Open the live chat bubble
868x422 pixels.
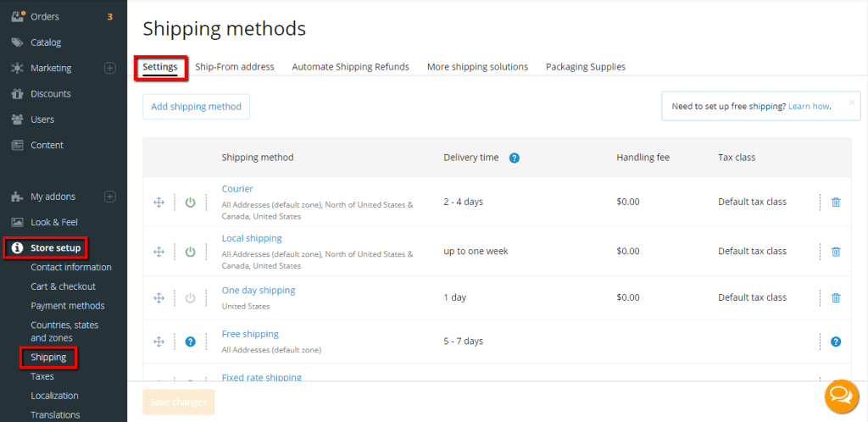(x=842, y=397)
